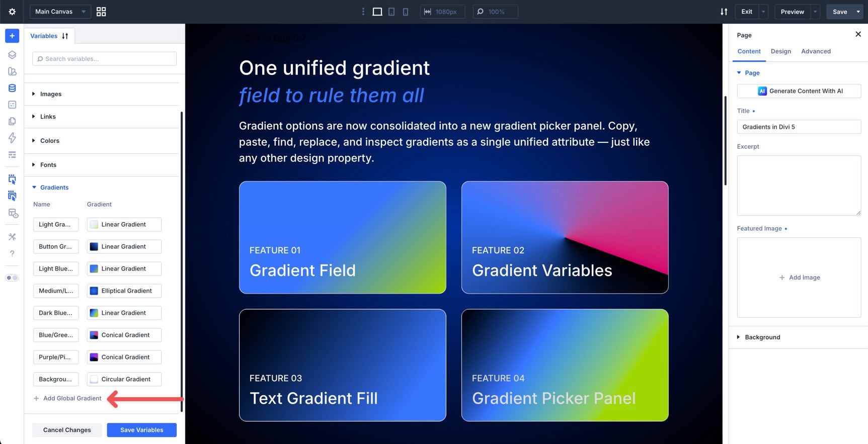This screenshot has width=868, height=444.
Task: Switch to the Advanced tab
Action: pos(816,51)
